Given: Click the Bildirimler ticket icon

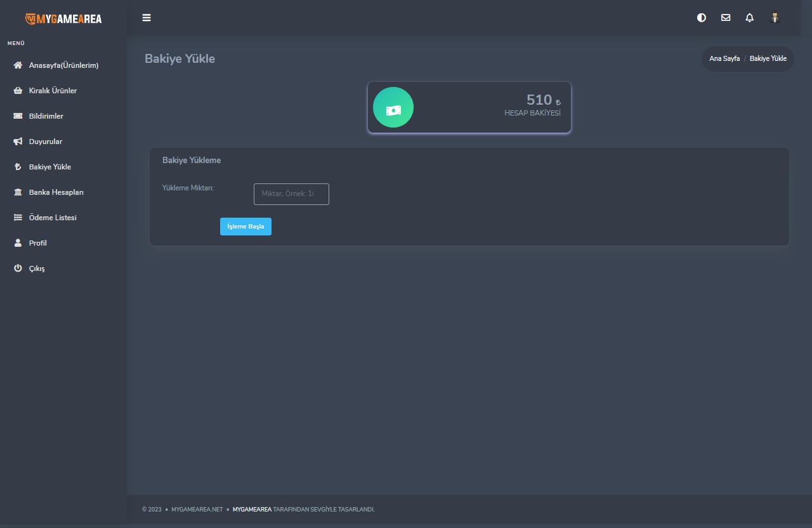Looking at the screenshot, I should coord(18,116).
